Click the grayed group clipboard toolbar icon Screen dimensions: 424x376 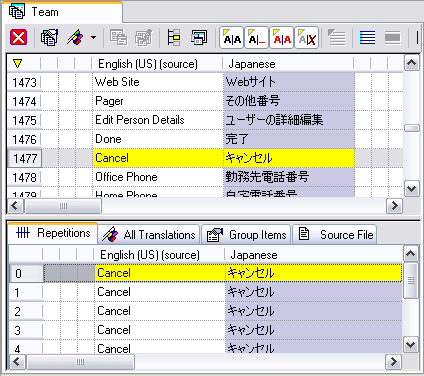point(143,37)
